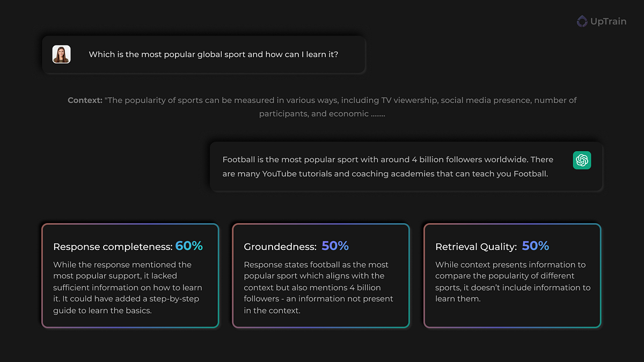
Task: Click the user avatar photo
Action: pos(61,54)
